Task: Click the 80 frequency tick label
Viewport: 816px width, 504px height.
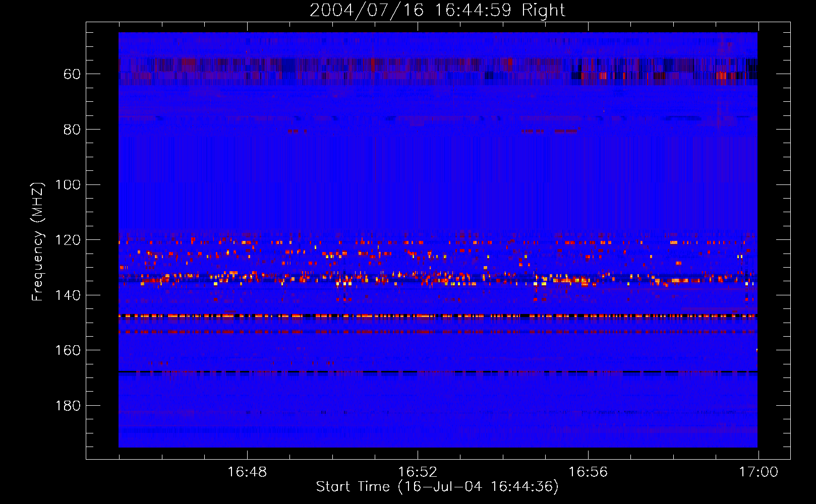Action: [72, 130]
